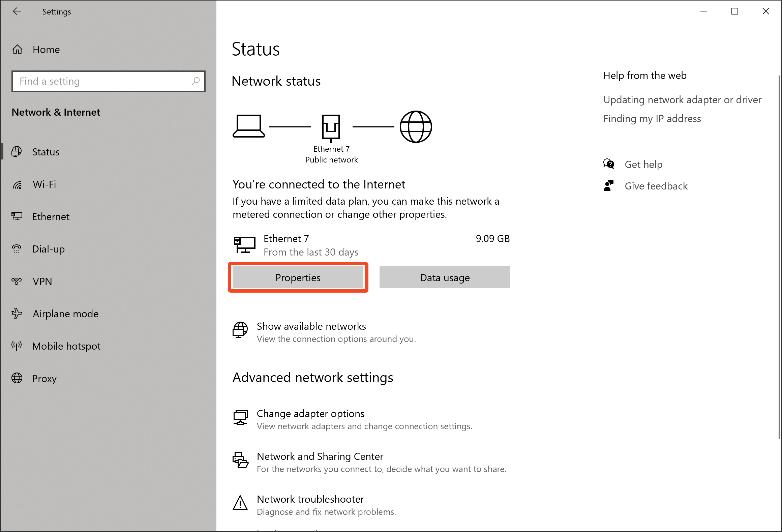
Task: Open Updating network adapter or driver link
Action: (682, 100)
